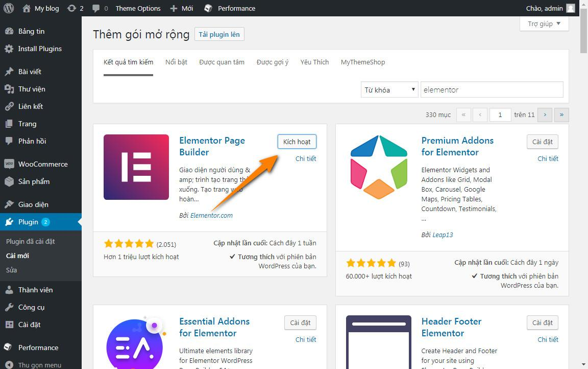Open Header Footer Elementor title link
The image size is (588, 369).
coord(451,327)
